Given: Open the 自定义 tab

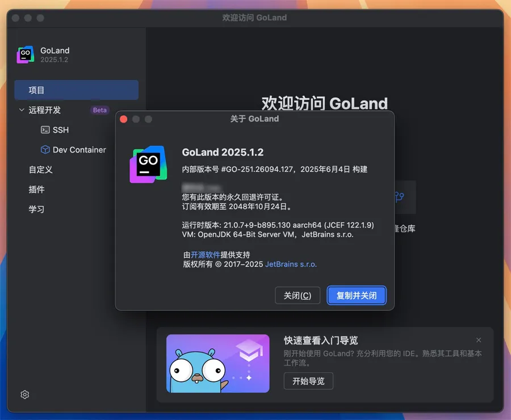Looking at the screenshot, I should [x=41, y=170].
